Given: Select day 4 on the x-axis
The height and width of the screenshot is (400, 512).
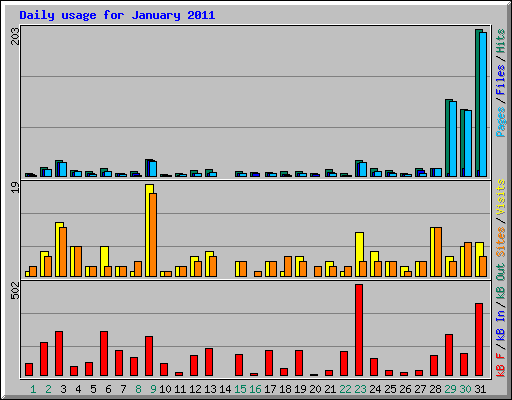Looking at the screenshot, I should tap(78, 389).
